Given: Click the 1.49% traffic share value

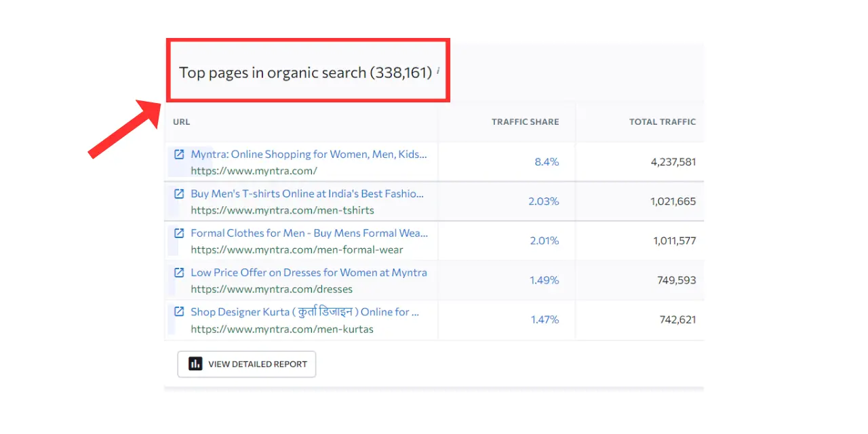Looking at the screenshot, I should pyautogui.click(x=545, y=280).
